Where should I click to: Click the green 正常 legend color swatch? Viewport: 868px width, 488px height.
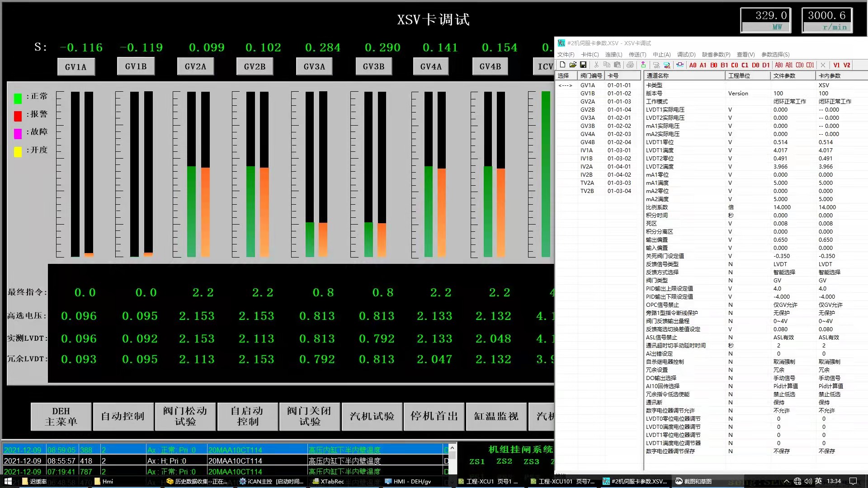tap(18, 98)
